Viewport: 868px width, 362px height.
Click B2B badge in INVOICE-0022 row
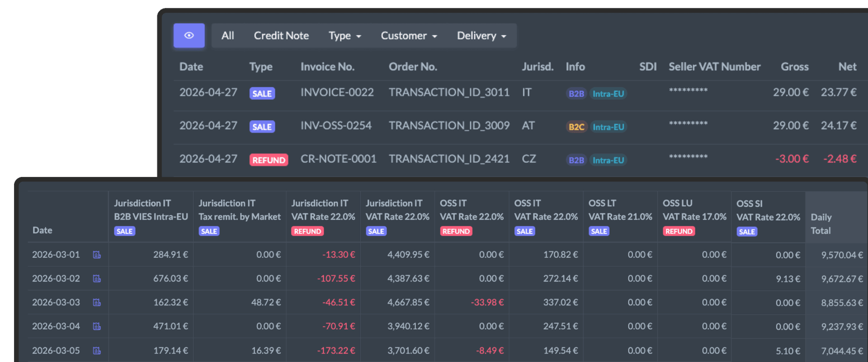[576, 94]
